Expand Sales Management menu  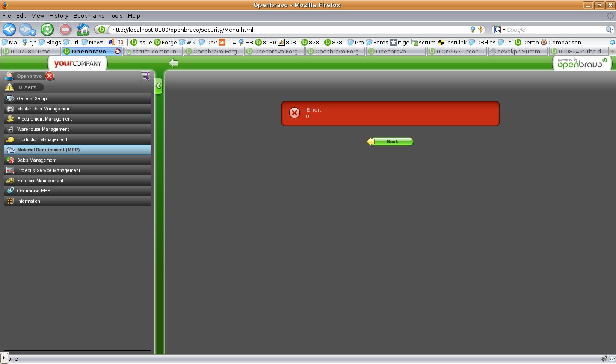click(77, 160)
